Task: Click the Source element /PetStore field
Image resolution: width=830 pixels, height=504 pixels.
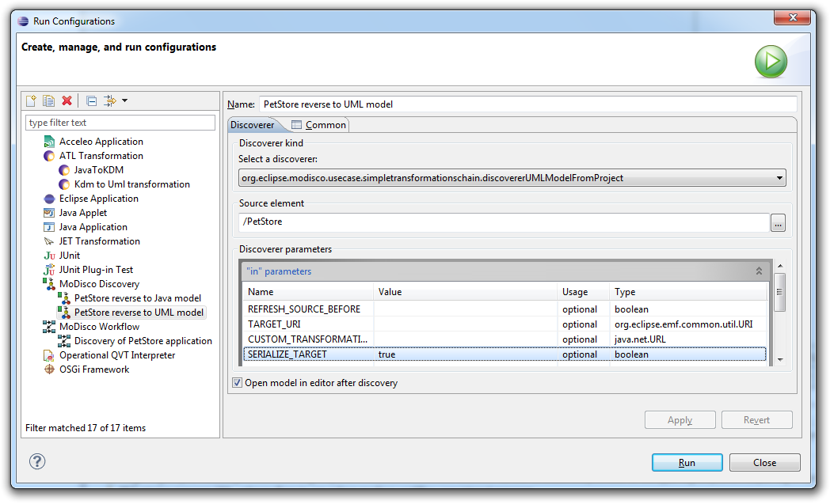Action: (504, 222)
